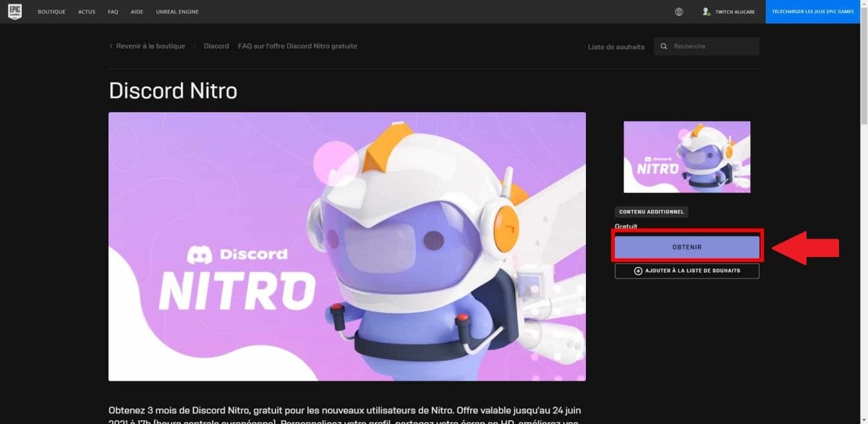The height and width of the screenshot is (424, 868).
Task: Click AJOUTER À LA LISTE DE SOUHAITS
Action: (692, 271)
